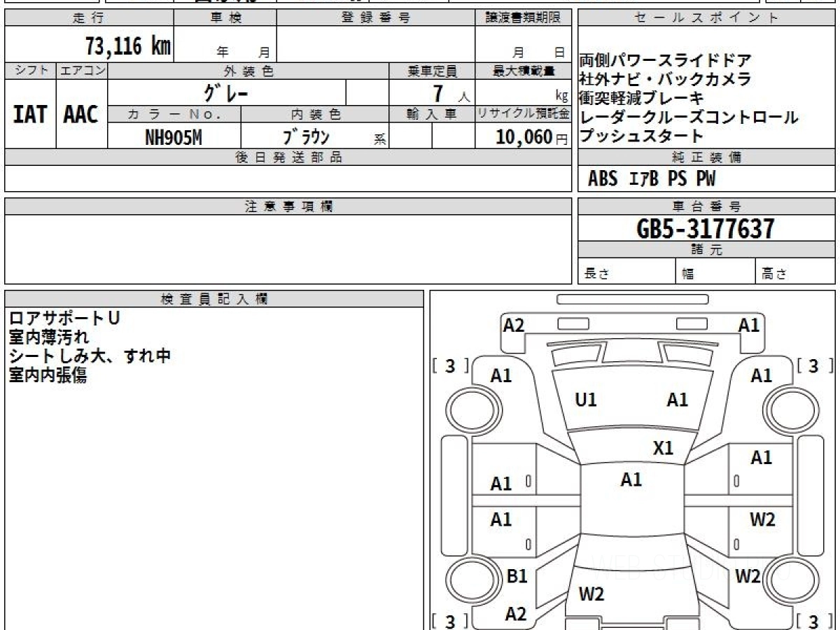The width and height of the screenshot is (840, 630).
Task: Click the 譲渡書類期限 header cell
Action: click(524, 18)
